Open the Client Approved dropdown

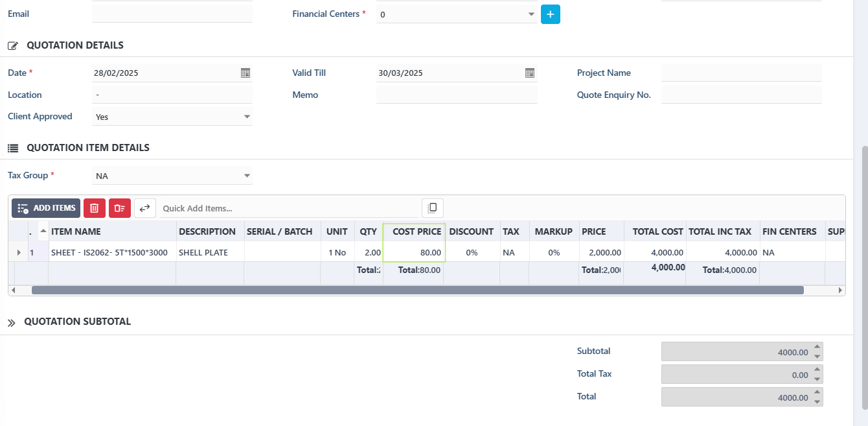pyautogui.click(x=247, y=117)
